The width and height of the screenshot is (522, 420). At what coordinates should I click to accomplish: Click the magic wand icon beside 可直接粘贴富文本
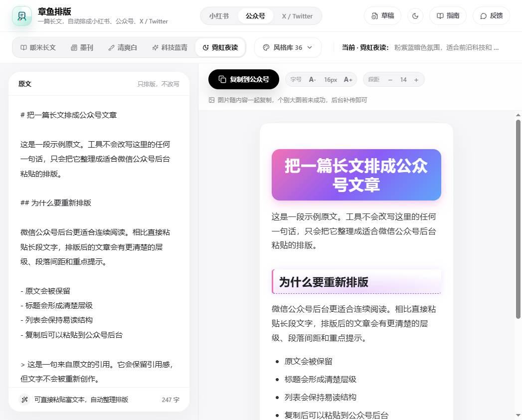pyautogui.click(x=24, y=400)
